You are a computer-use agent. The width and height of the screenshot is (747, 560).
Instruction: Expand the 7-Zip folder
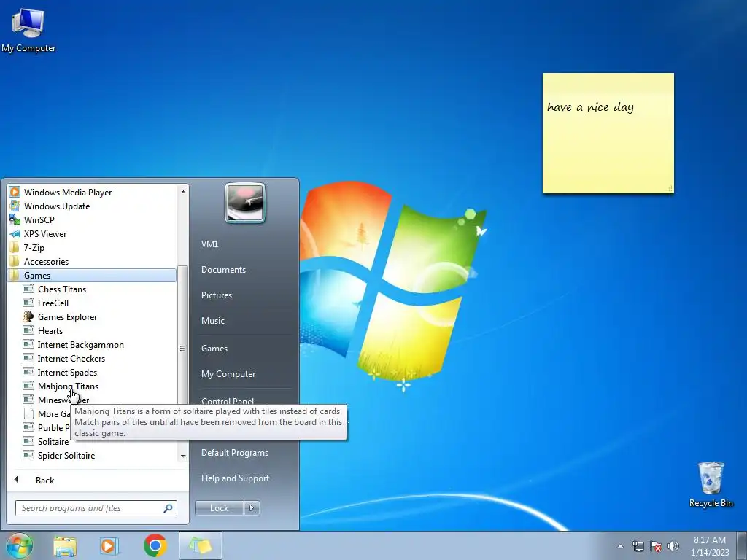click(91, 248)
